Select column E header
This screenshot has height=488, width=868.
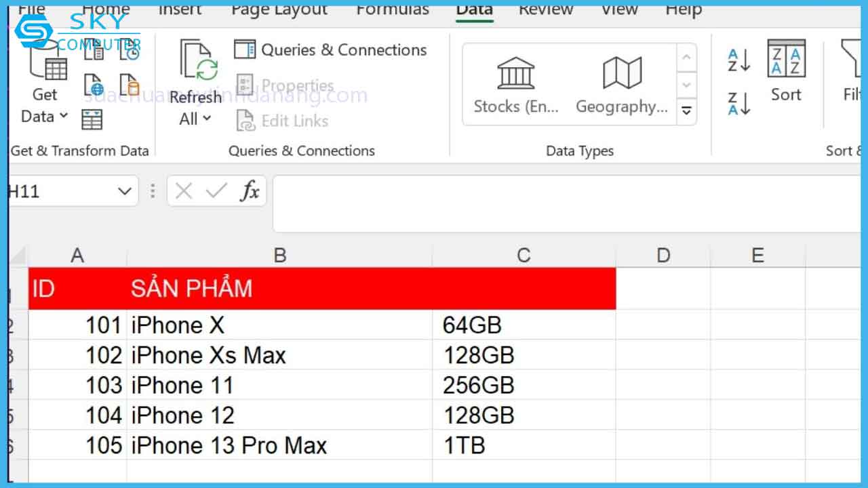coord(757,256)
